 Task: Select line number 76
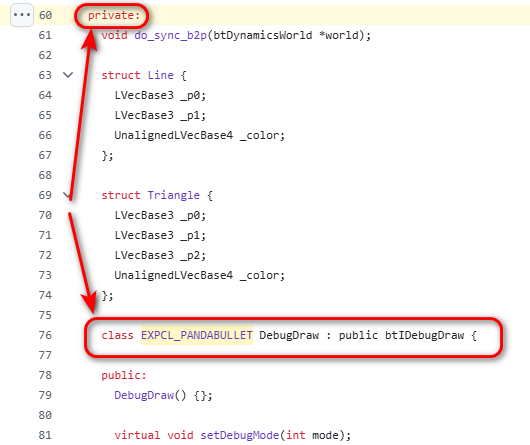coord(45,335)
